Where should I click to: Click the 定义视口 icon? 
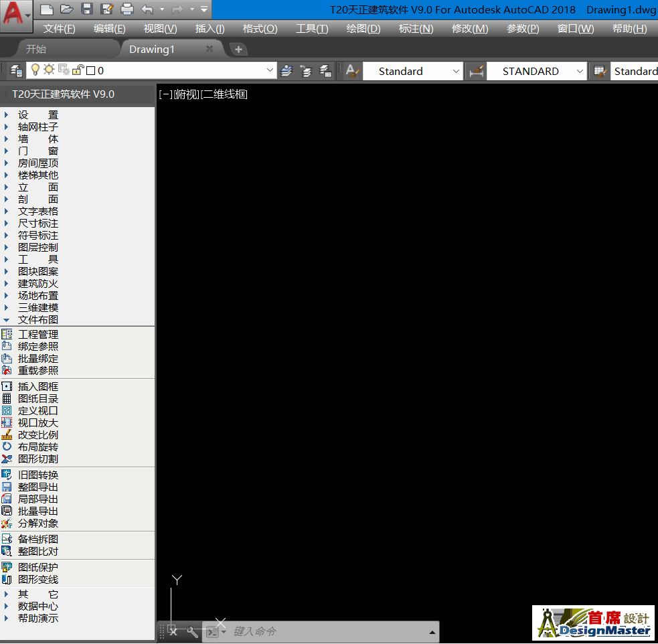pos(7,411)
